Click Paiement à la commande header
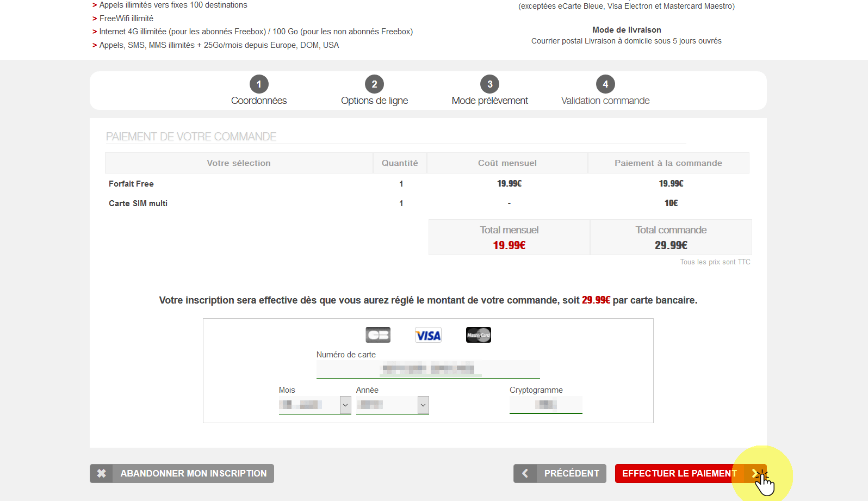This screenshot has width=868, height=501. tap(668, 163)
